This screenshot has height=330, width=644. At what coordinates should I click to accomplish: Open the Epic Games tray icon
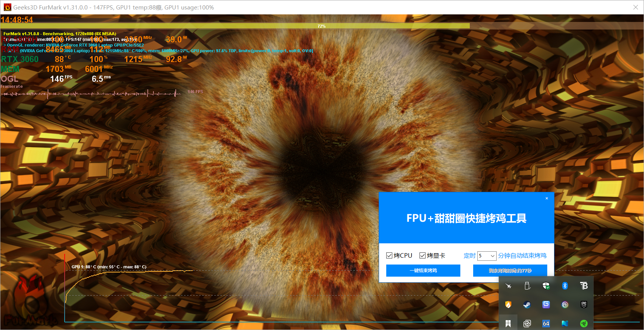click(584, 305)
